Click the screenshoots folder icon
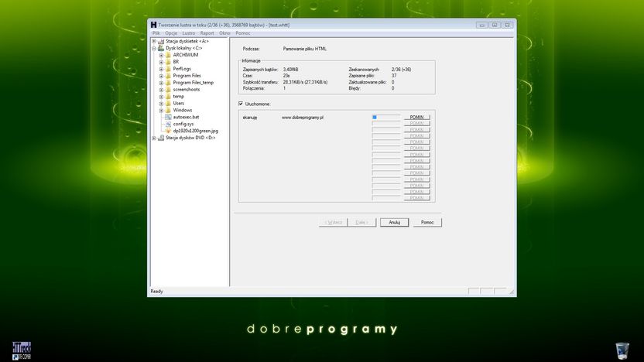 [x=168, y=90]
